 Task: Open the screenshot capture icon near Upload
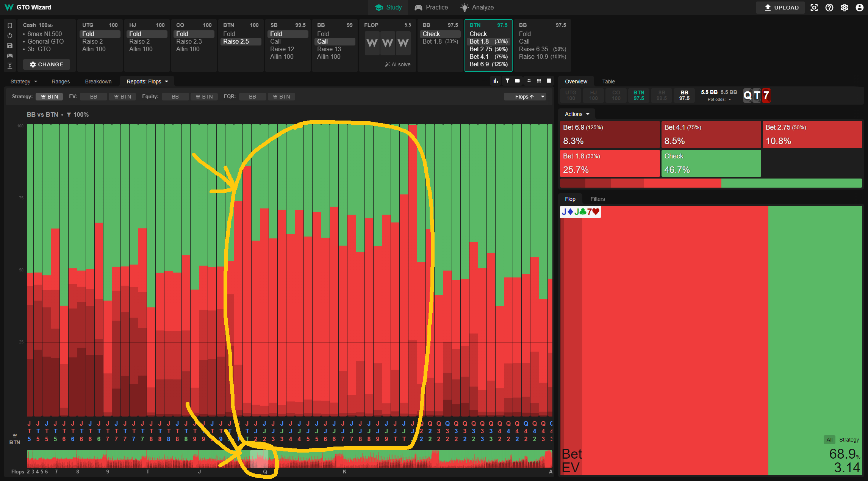click(814, 8)
